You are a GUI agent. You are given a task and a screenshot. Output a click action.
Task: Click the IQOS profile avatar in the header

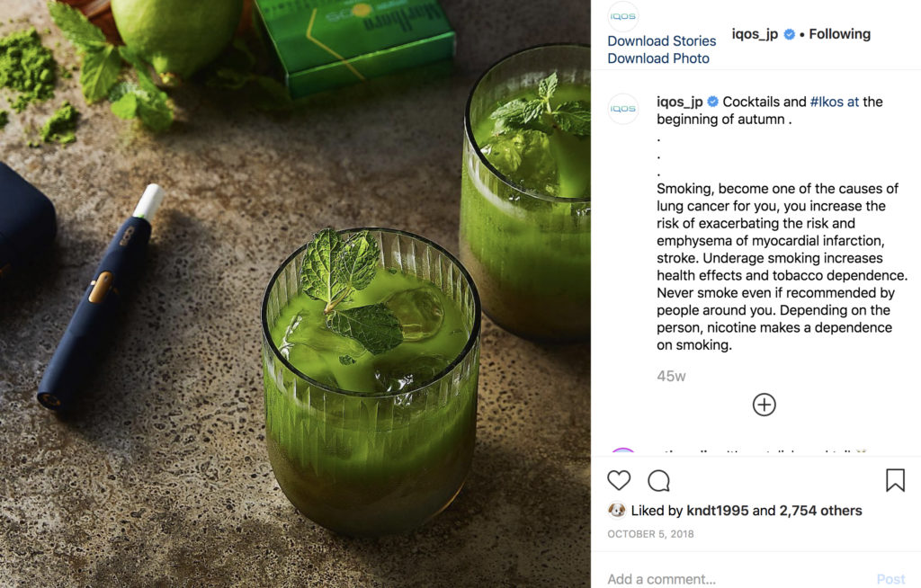pos(622,16)
